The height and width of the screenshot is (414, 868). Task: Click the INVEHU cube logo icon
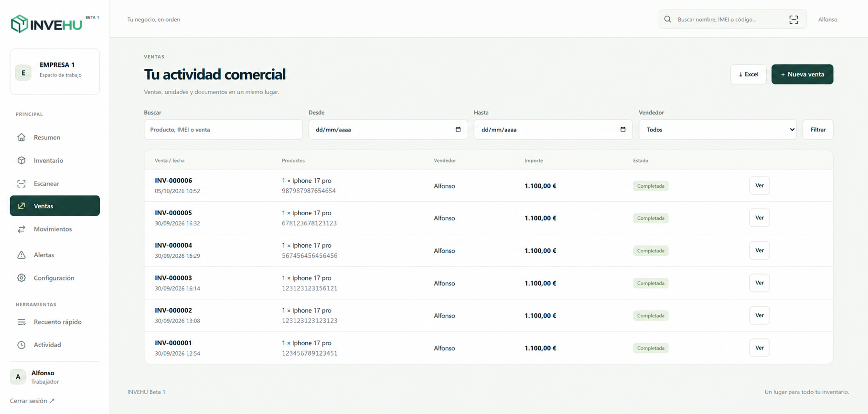point(19,23)
